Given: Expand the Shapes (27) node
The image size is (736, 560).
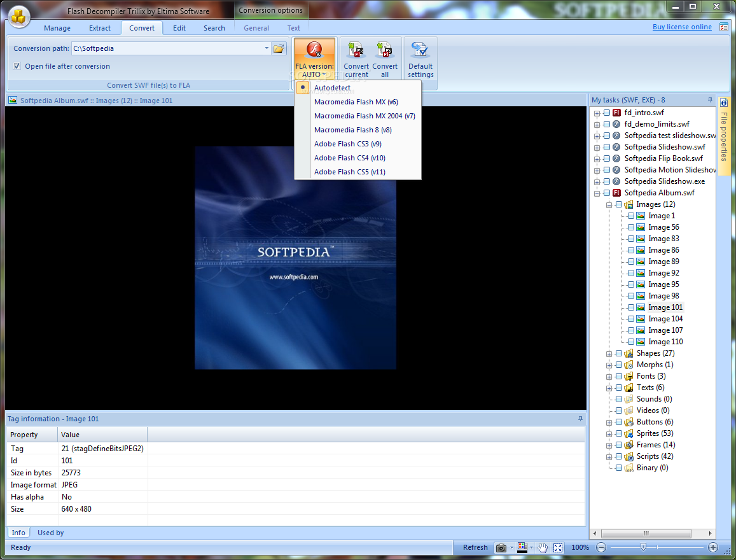Looking at the screenshot, I should click(609, 354).
